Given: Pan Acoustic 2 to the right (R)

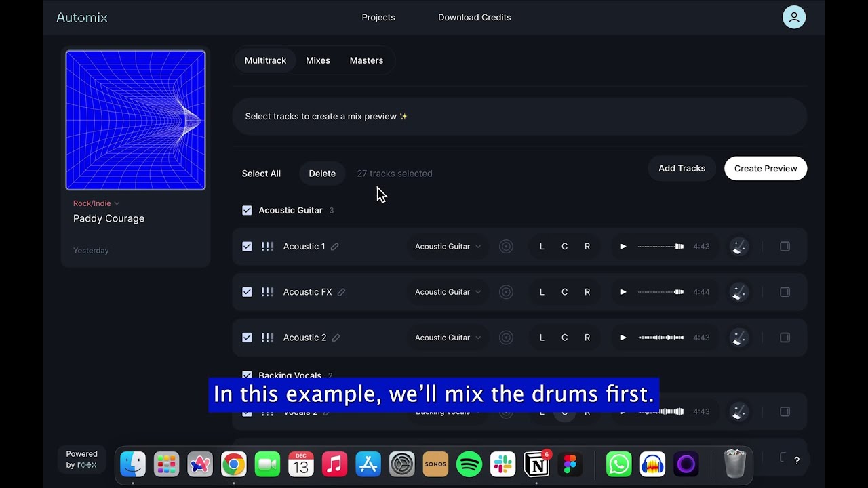Looking at the screenshot, I should [587, 338].
